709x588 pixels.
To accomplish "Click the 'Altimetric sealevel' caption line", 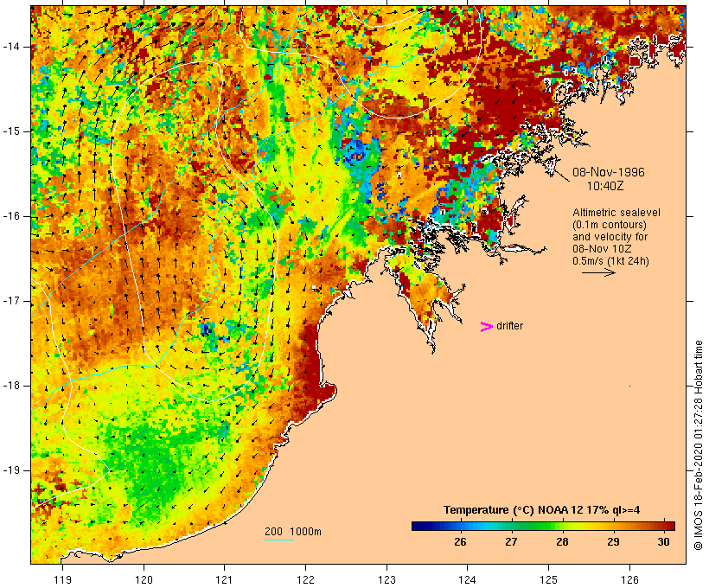I will [x=616, y=213].
